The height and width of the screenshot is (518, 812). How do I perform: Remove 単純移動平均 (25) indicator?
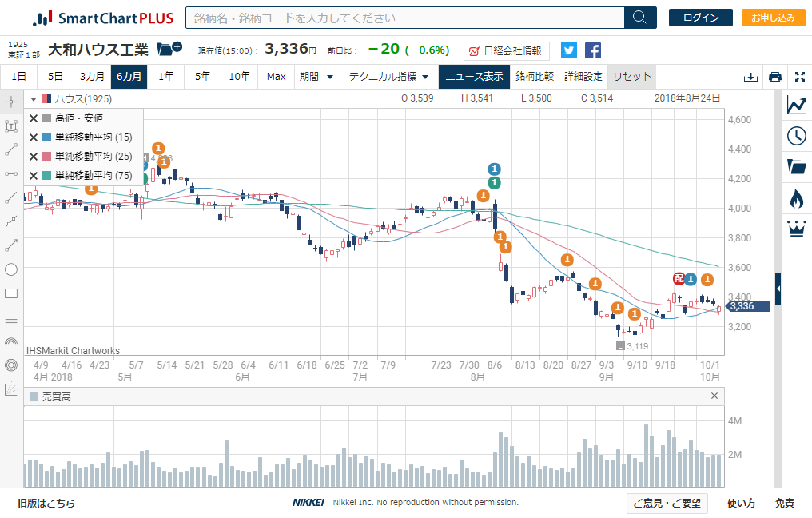pyautogui.click(x=34, y=157)
